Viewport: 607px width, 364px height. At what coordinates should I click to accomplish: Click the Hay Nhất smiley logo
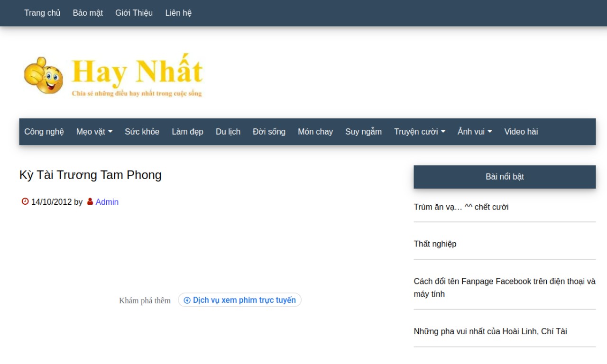[114, 75]
